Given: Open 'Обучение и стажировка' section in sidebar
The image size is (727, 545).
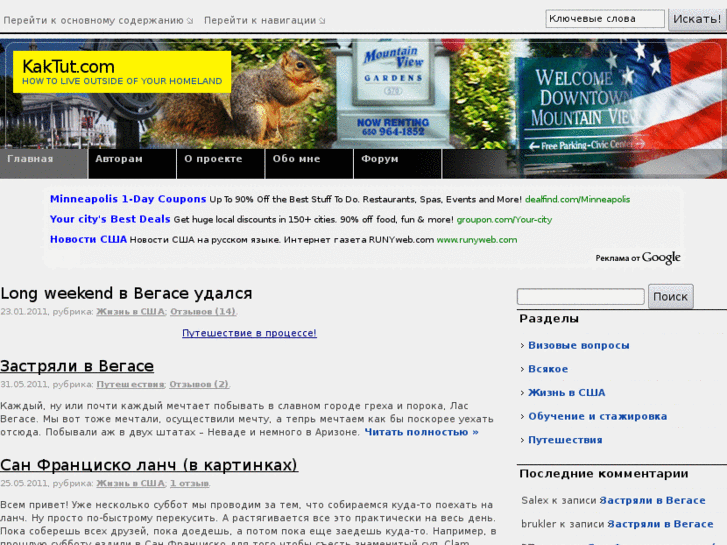Looking at the screenshot, I should tap(598, 417).
